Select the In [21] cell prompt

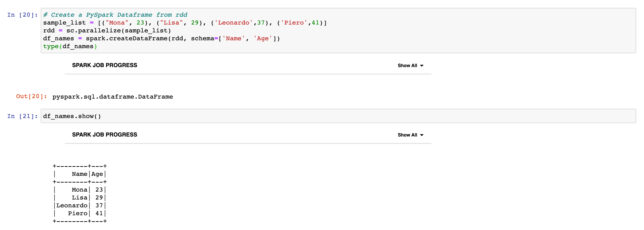coord(22,116)
